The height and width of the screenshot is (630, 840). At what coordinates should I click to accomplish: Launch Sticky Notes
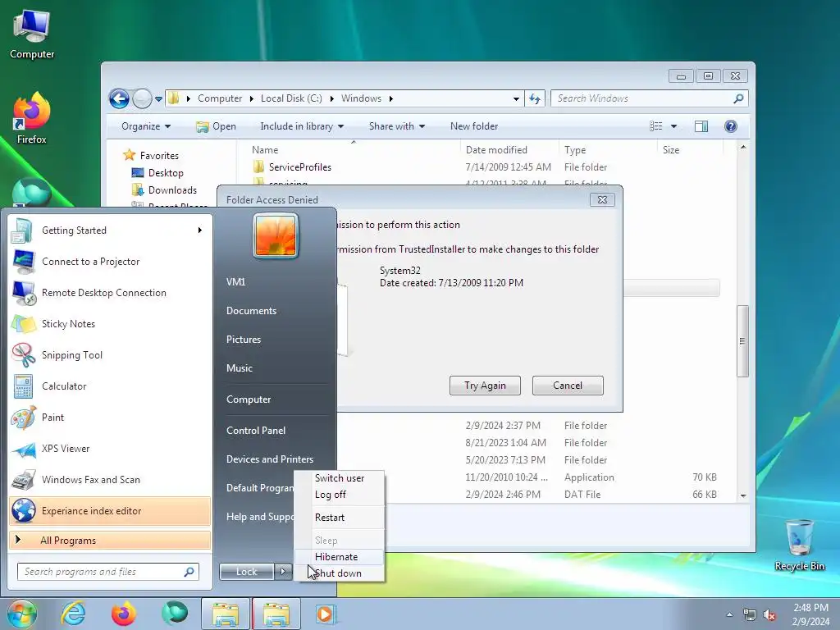point(109,323)
